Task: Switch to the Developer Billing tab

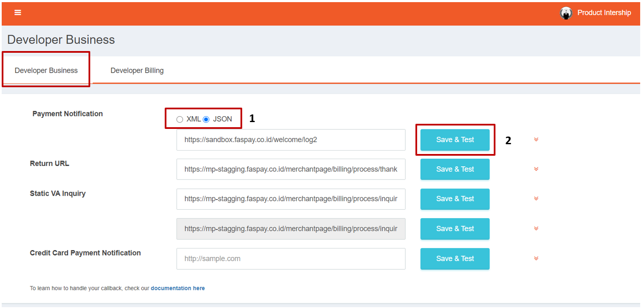Action: tap(137, 71)
